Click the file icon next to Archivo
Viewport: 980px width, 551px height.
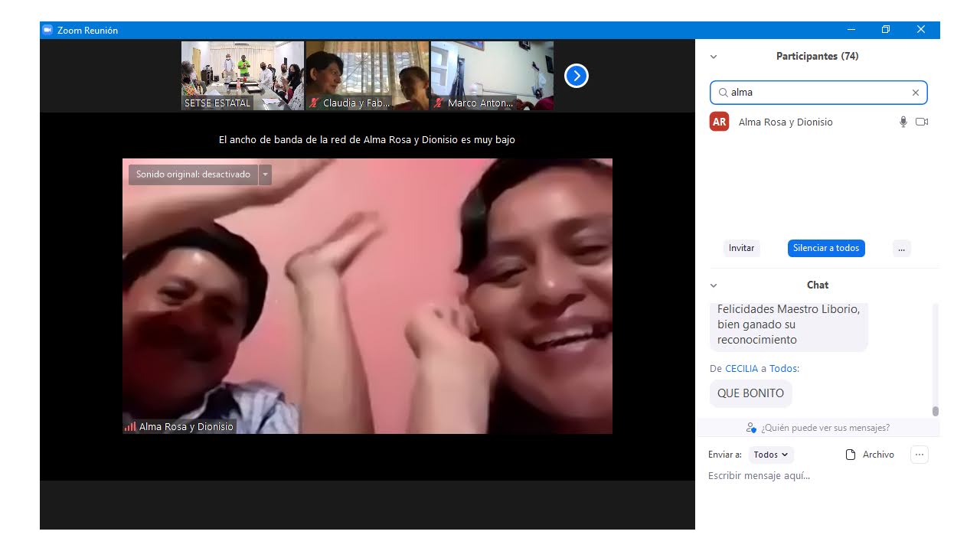click(850, 455)
